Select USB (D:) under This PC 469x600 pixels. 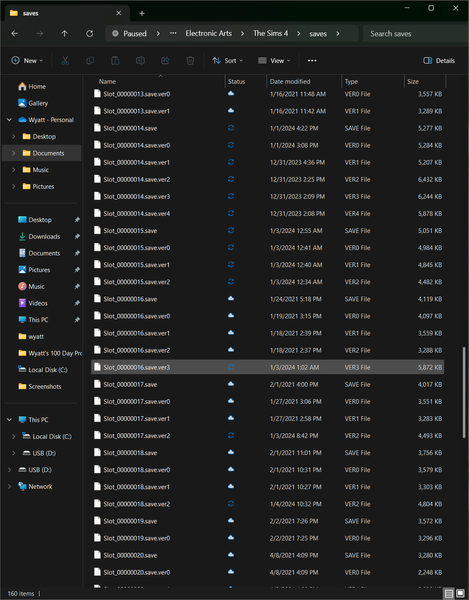(x=39, y=453)
